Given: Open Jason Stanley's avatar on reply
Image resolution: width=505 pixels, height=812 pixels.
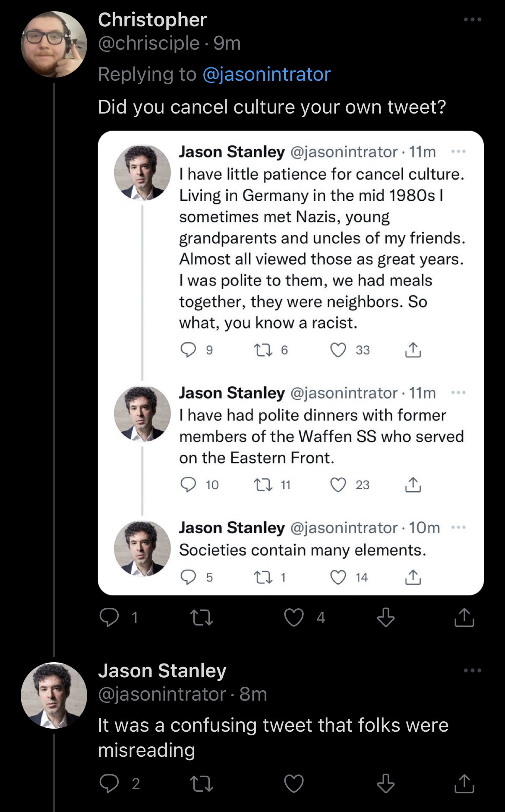Looking at the screenshot, I should (x=54, y=695).
